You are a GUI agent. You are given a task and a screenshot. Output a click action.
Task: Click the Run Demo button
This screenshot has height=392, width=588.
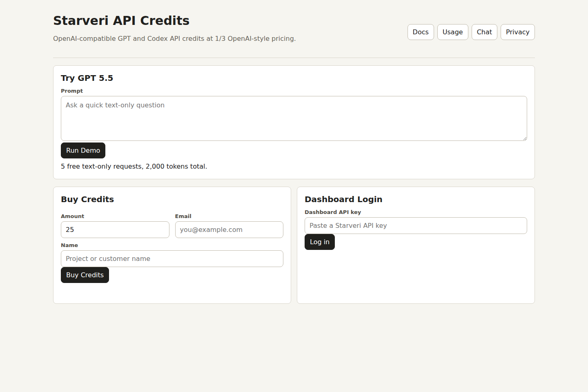(x=83, y=150)
